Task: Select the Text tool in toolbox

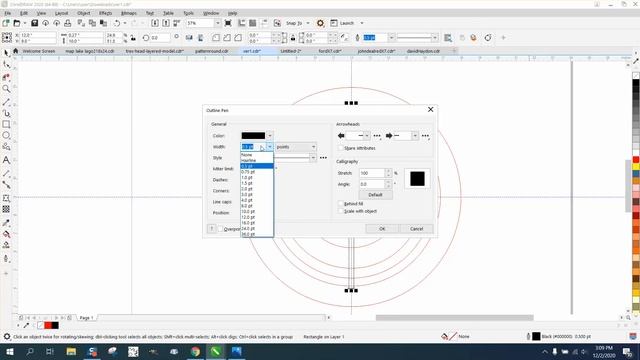Action: click(6, 160)
